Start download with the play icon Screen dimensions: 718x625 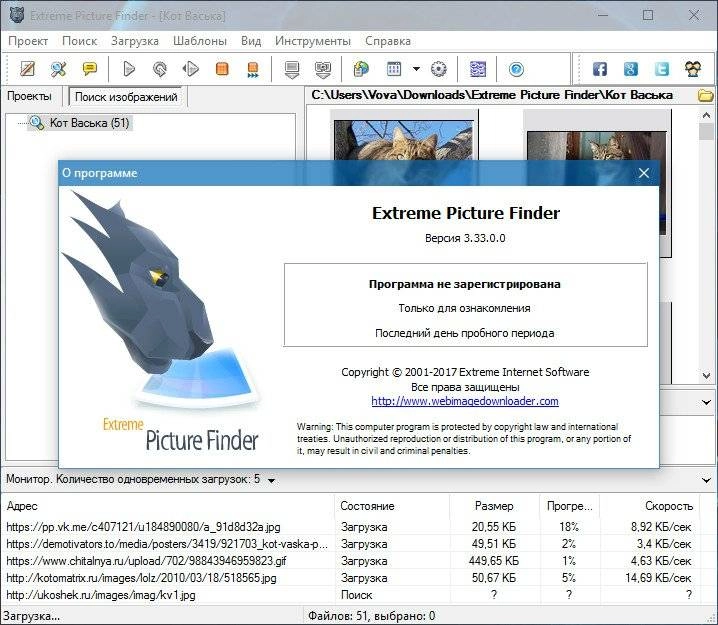pyautogui.click(x=129, y=69)
